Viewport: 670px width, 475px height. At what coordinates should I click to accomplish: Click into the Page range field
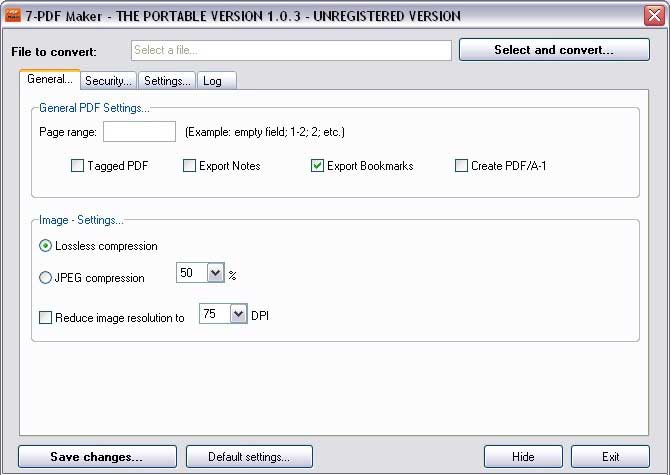[x=139, y=132]
